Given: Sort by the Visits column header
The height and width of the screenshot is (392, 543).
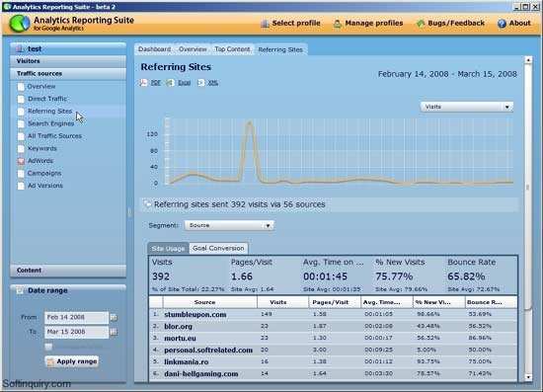Looking at the screenshot, I should 283,302.
